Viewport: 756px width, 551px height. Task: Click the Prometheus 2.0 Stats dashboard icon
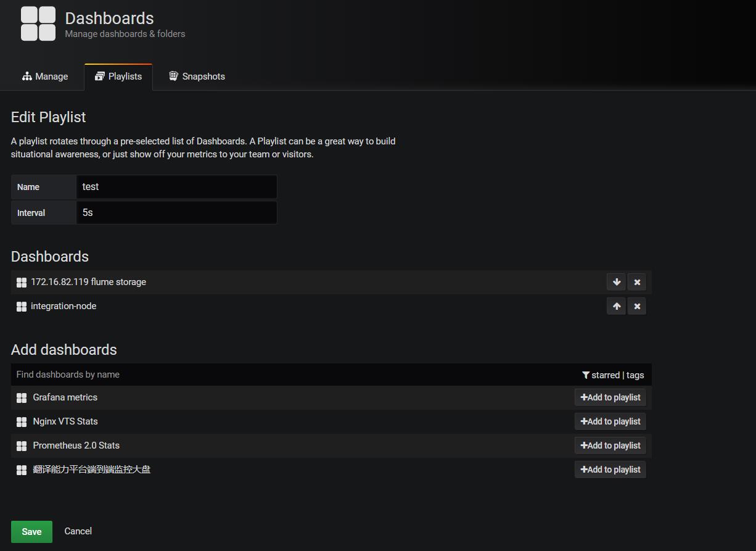coord(22,446)
